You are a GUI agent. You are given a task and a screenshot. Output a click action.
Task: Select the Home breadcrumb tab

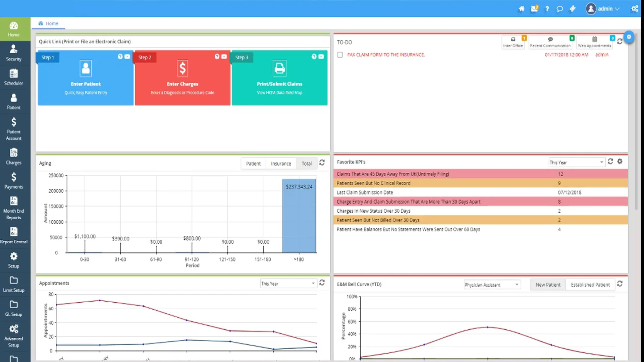click(49, 23)
